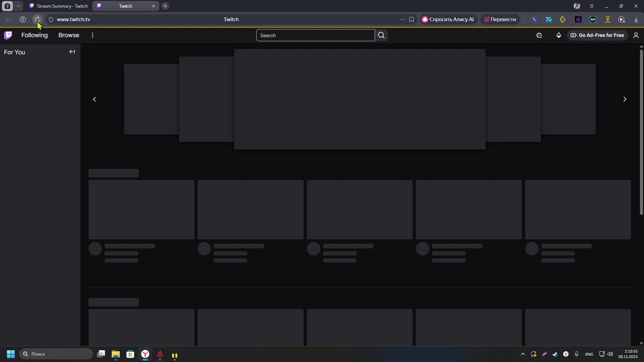Open the Following menu item

point(35,35)
